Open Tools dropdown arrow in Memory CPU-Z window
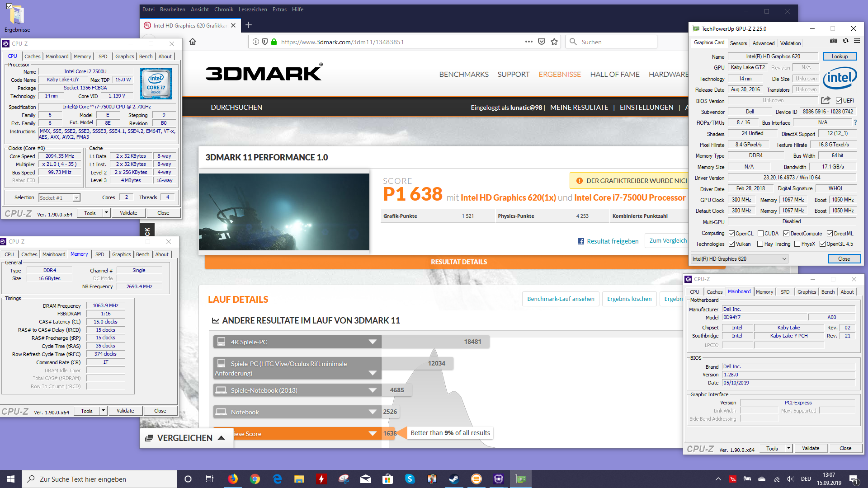The height and width of the screenshot is (488, 868). click(103, 411)
